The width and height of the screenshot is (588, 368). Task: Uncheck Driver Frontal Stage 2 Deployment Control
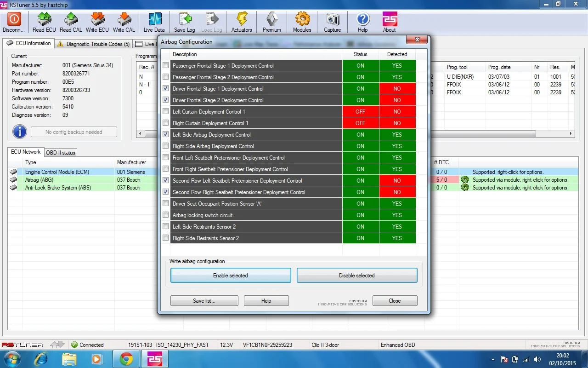pyautogui.click(x=165, y=100)
